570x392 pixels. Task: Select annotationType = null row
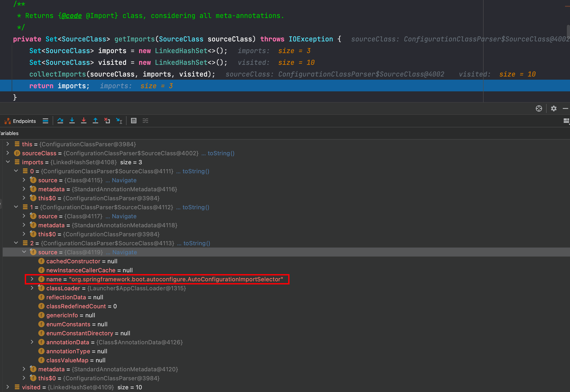[286, 351]
